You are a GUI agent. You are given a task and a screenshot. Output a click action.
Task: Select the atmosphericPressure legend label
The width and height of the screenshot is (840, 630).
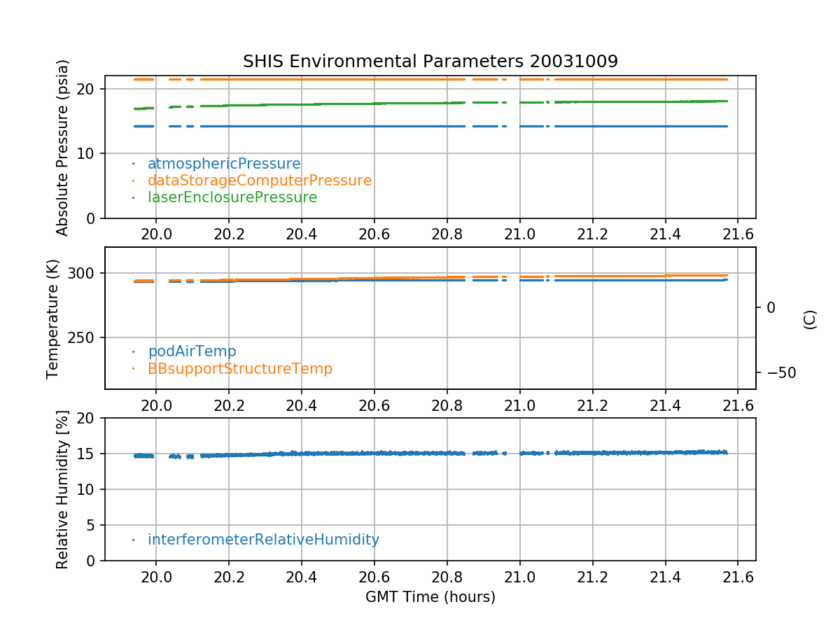[x=223, y=164]
